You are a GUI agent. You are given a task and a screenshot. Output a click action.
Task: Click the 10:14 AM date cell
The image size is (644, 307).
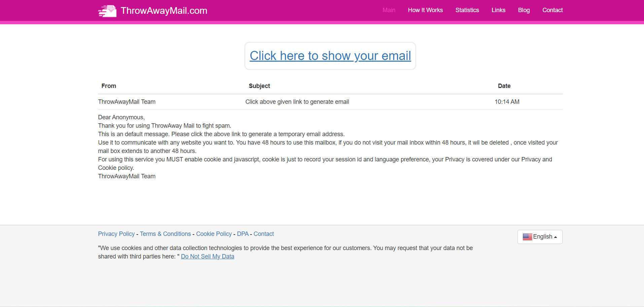[x=507, y=102]
